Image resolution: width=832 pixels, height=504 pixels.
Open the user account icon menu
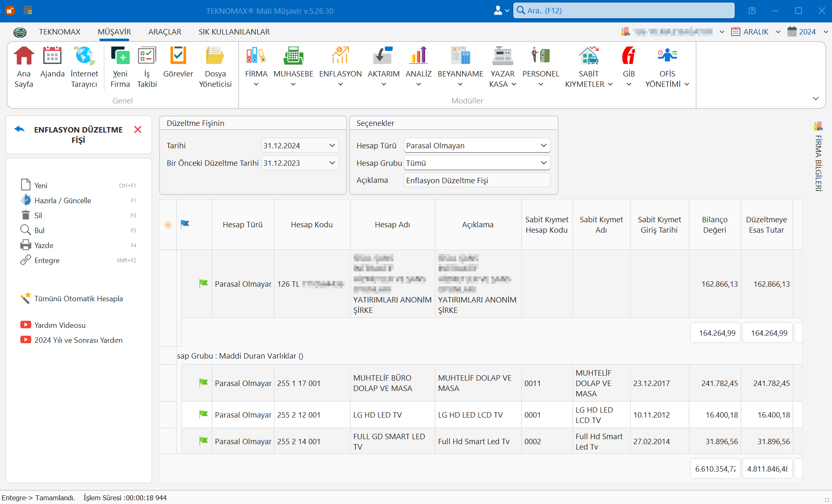pos(501,10)
